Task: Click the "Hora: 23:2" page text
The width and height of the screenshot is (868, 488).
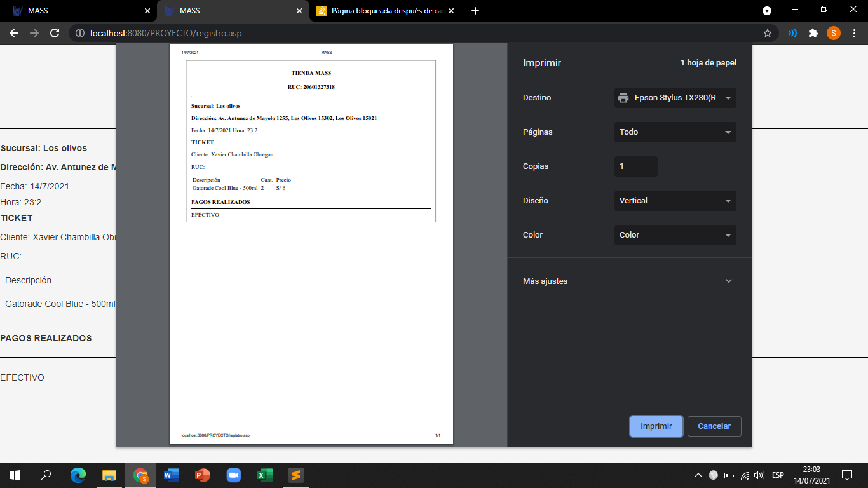Action: click(21, 202)
